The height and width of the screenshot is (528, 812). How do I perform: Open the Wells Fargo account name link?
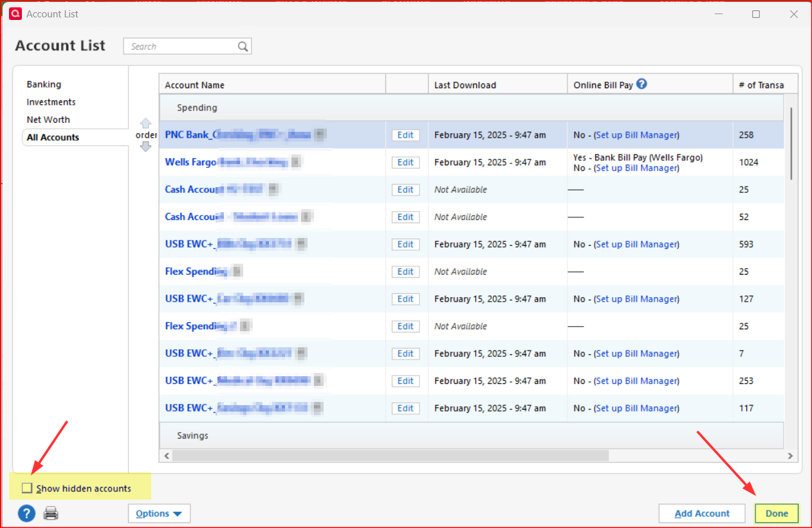click(226, 162)
